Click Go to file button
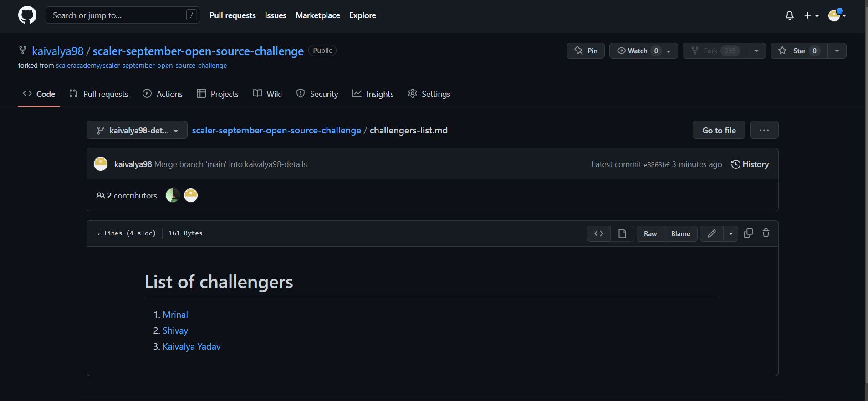Screen dimensions: 868x401 (x=719, y=130)
